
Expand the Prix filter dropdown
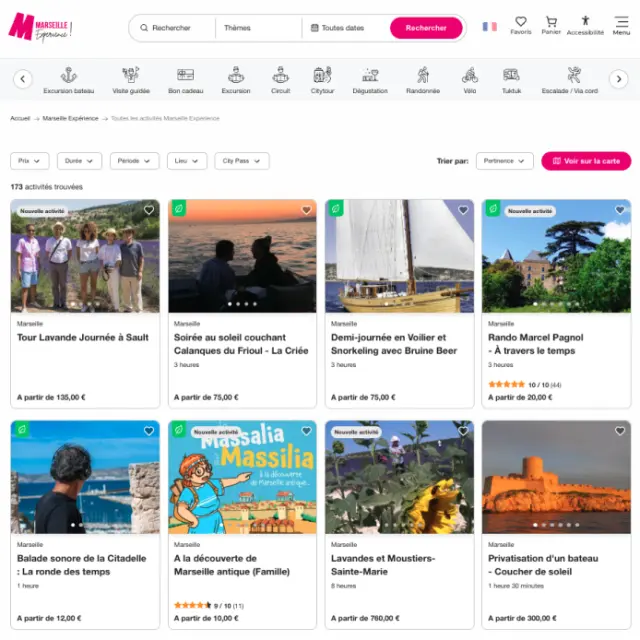[x=29, y=160]
